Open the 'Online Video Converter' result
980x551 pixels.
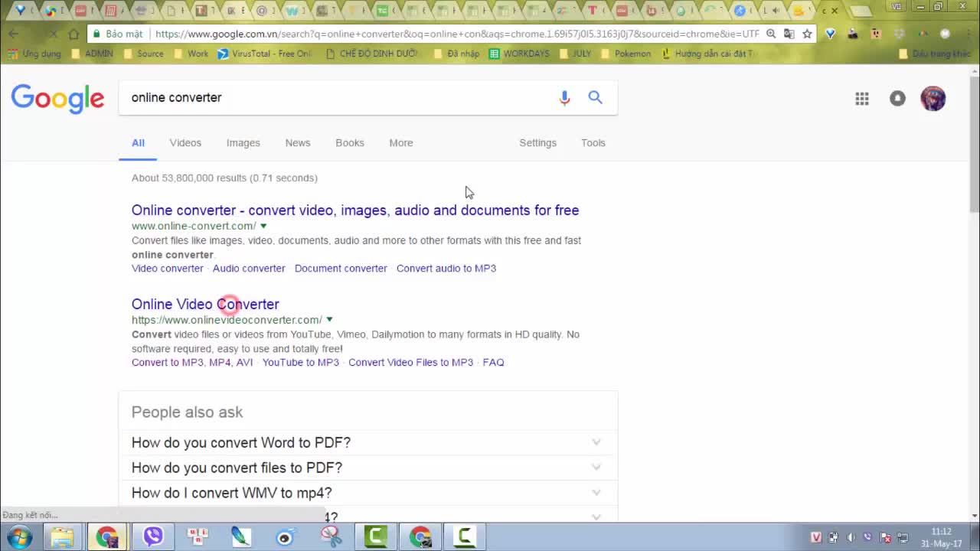tap(205, 305)
